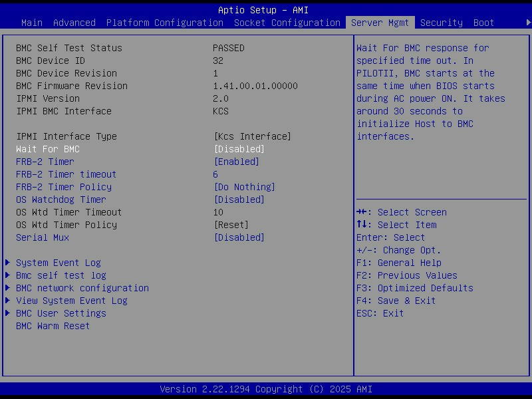Image resolution: width=532 pixels, height=399 pixels.
Task: Open the IPMI Interface Type selection
Action: click(252, 136)
